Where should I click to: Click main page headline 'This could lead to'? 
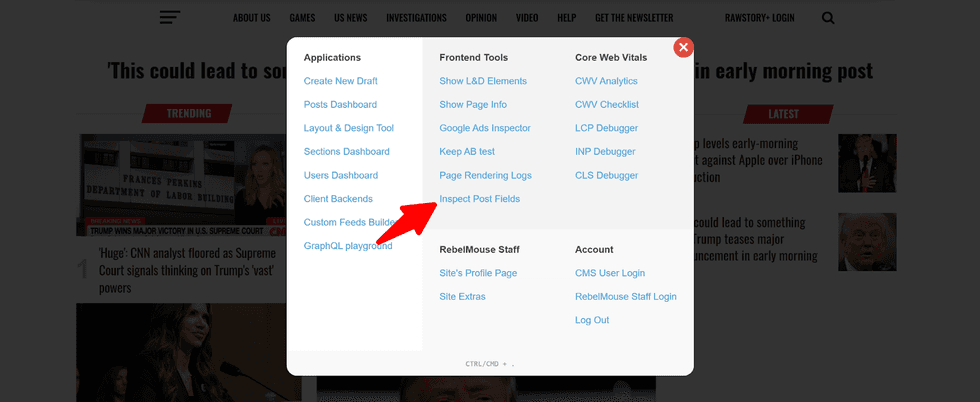[x=197, y=71]
